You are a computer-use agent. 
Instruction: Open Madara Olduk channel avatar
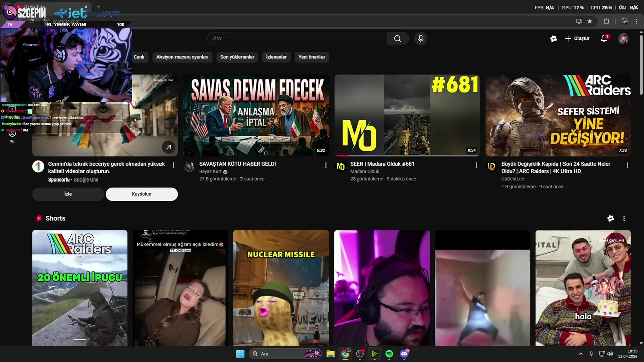click(x=340, y=167)
